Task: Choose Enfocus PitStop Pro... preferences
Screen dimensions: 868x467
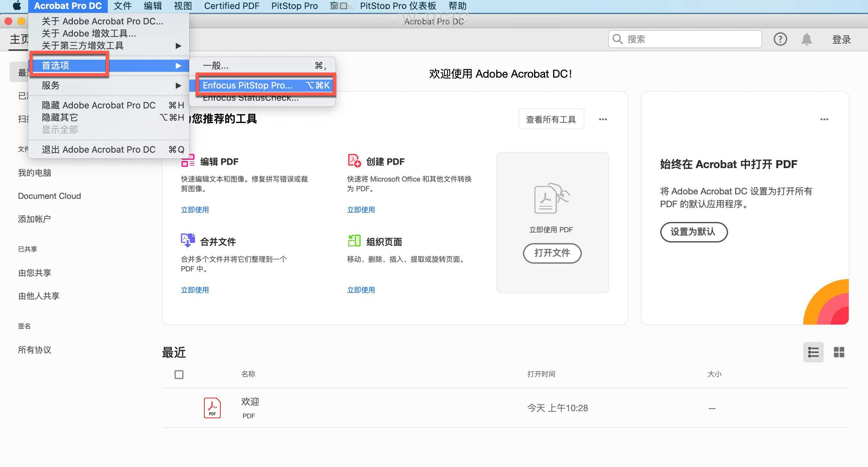Action: tap(262, 85)
